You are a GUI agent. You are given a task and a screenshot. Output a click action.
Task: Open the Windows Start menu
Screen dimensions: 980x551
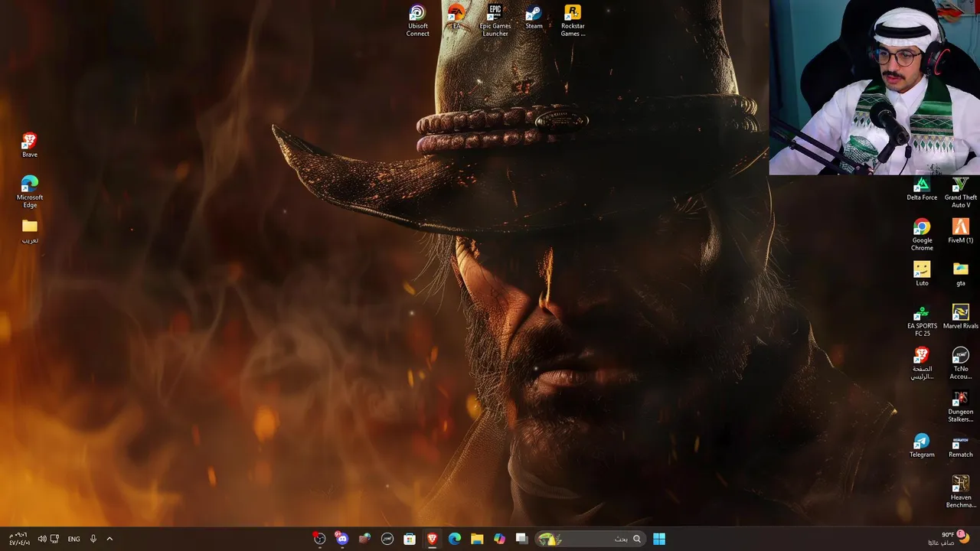(x=659, y=539)
